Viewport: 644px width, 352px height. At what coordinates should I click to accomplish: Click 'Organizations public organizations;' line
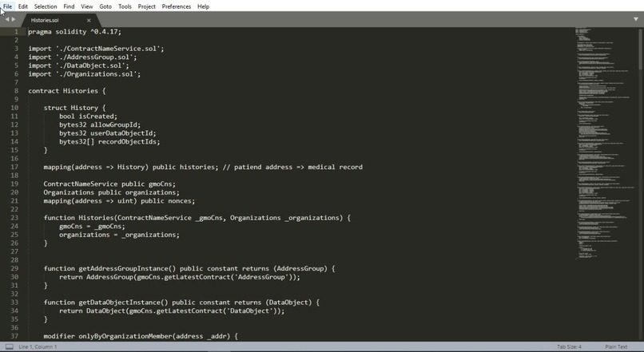[112, 192]
